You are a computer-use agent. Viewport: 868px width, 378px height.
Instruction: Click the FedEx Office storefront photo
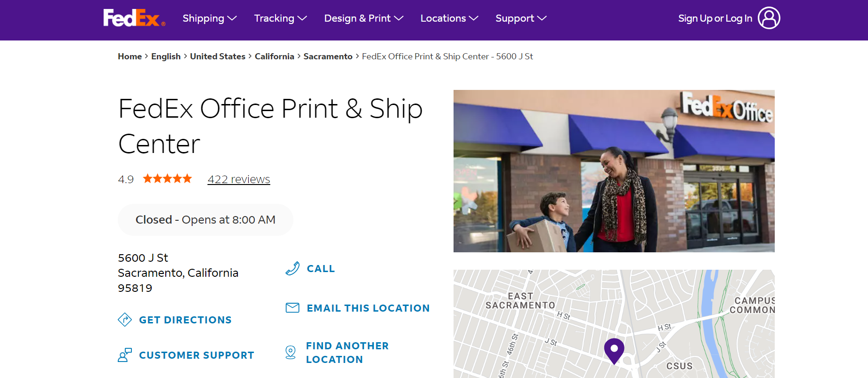pyautogui.click(x=614, y=171)
